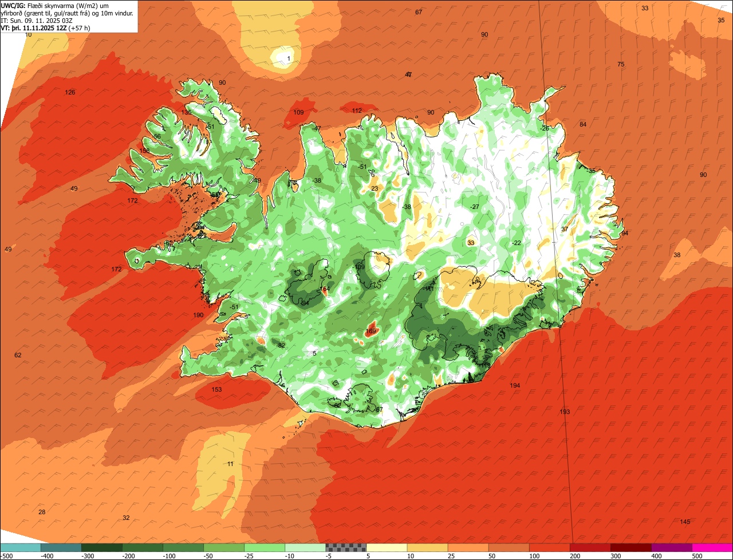The width and height of the screenshot is (733, 560).
Task: Click the map value '94' near the east coast
Action: [x=625, y=234]
